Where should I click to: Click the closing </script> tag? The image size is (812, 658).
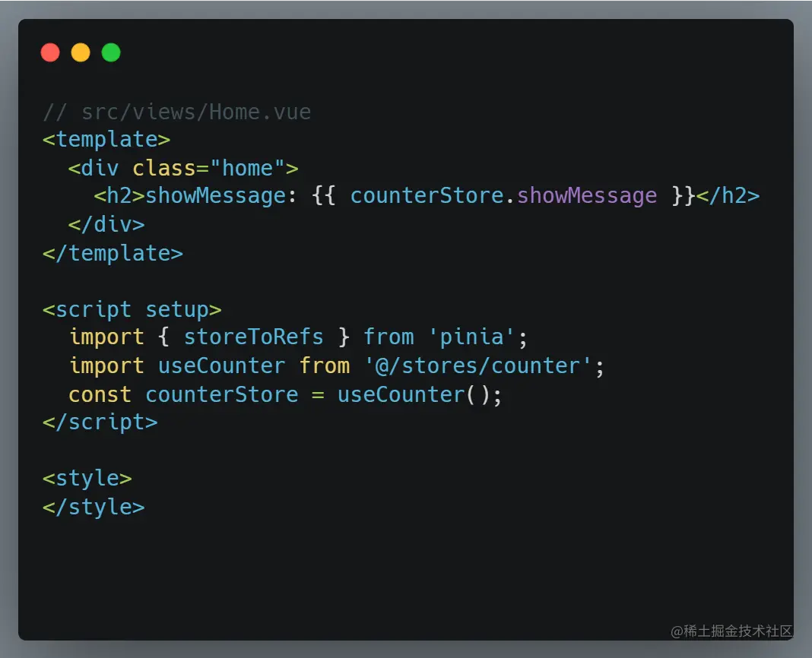point(100,422)
